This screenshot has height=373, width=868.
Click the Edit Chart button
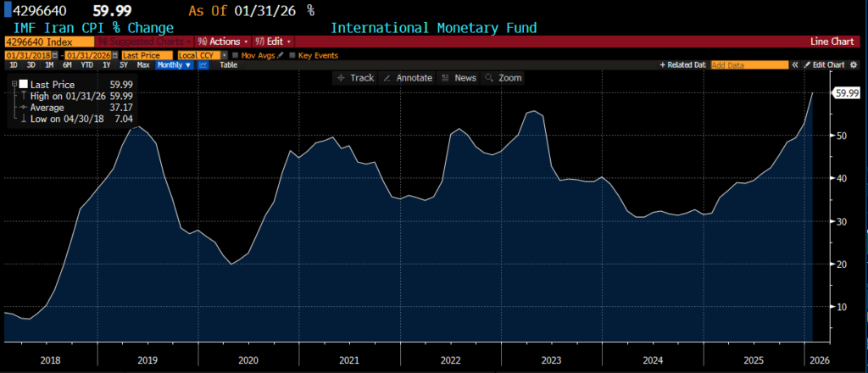pos(826,64)
